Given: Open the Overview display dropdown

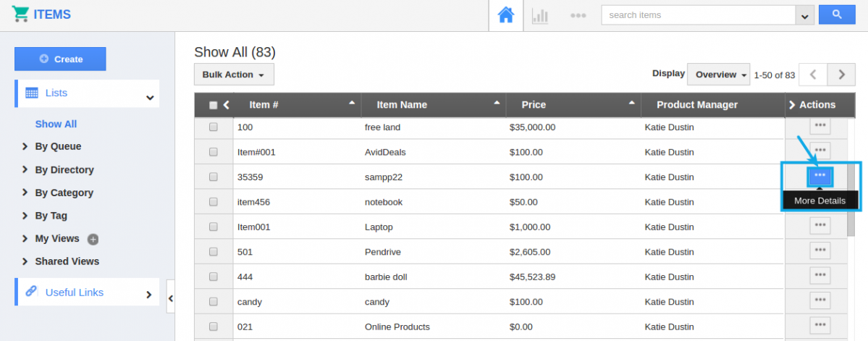Looking at the screenshot, I should click(x=720, y=75).
